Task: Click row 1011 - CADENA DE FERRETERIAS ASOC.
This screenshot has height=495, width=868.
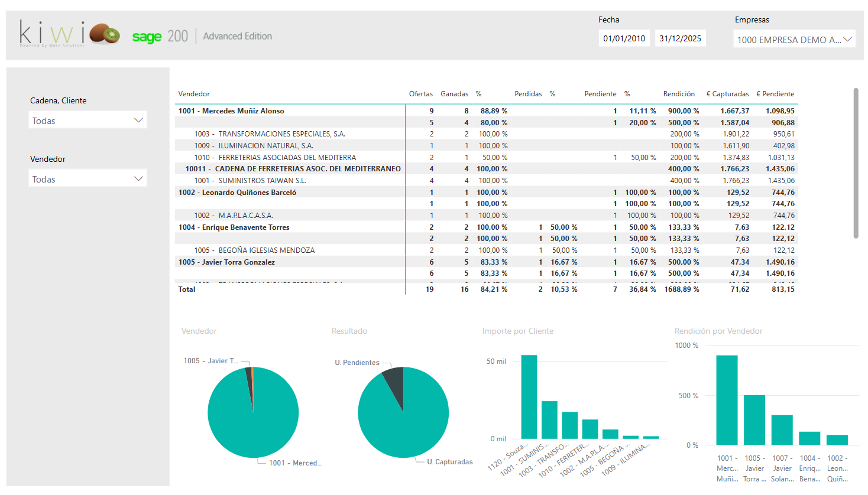Action: 293,169
